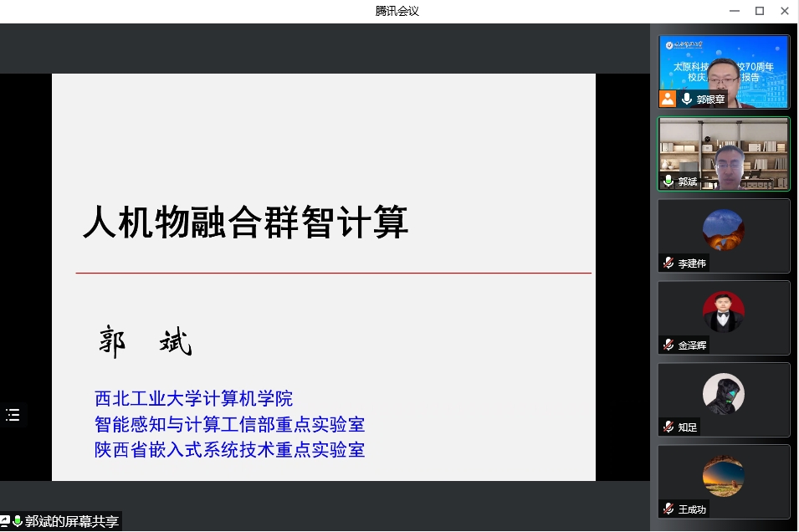Click 金泽辉's avatar in the participant strip
The image size is (799, 532).
[723, 311]
